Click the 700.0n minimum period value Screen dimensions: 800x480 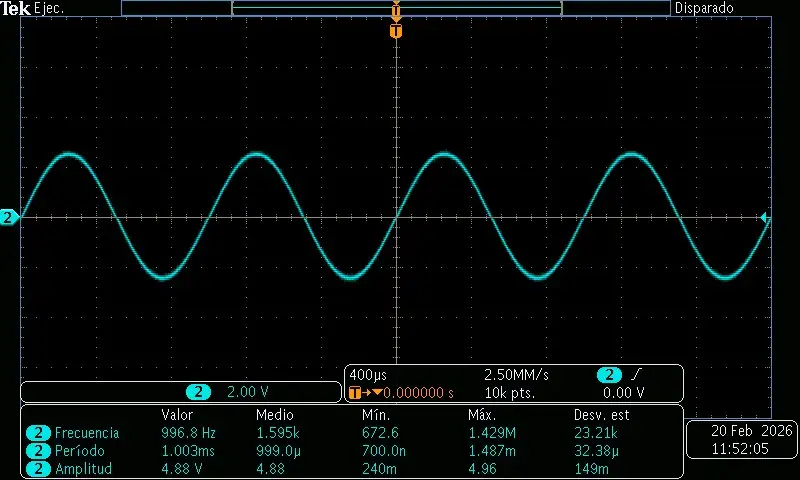tap(384, 451)
